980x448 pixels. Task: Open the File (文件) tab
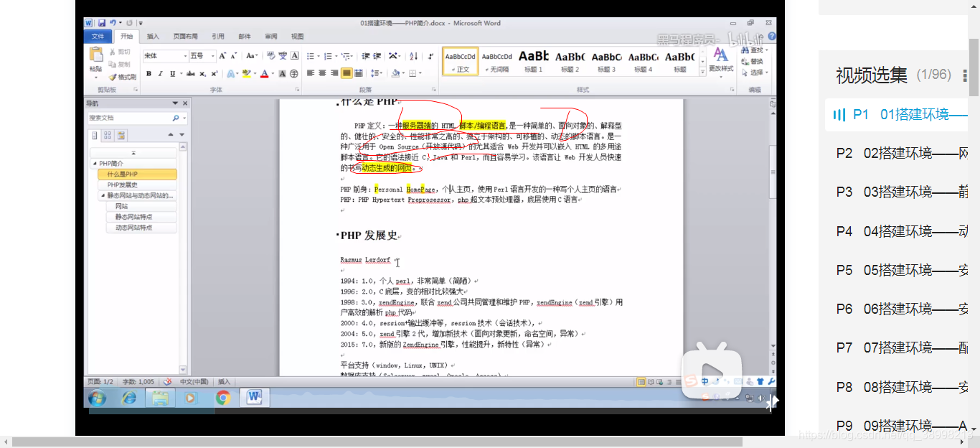[98, 36]
